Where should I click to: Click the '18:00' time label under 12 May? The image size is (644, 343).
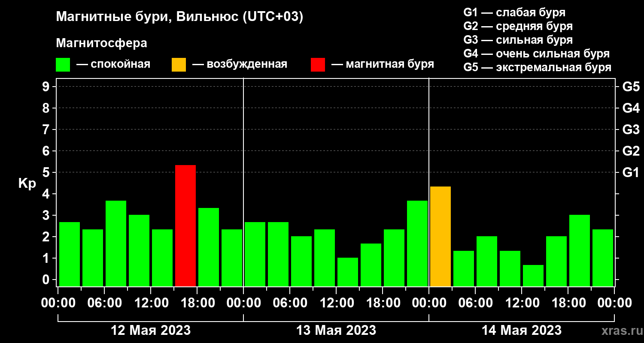tap(197, 303)
